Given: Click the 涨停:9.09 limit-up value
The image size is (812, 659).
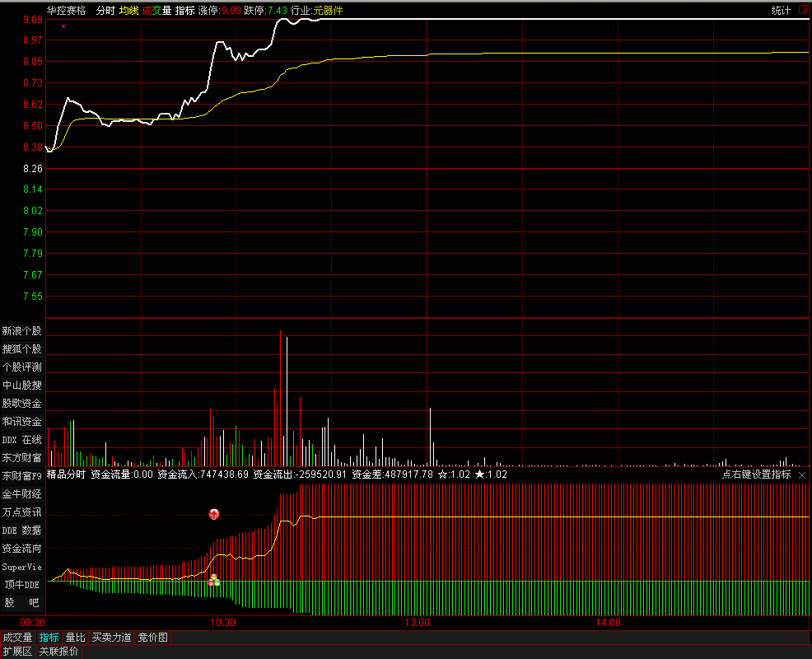Looking at the screenshot, I should [220, 11].
